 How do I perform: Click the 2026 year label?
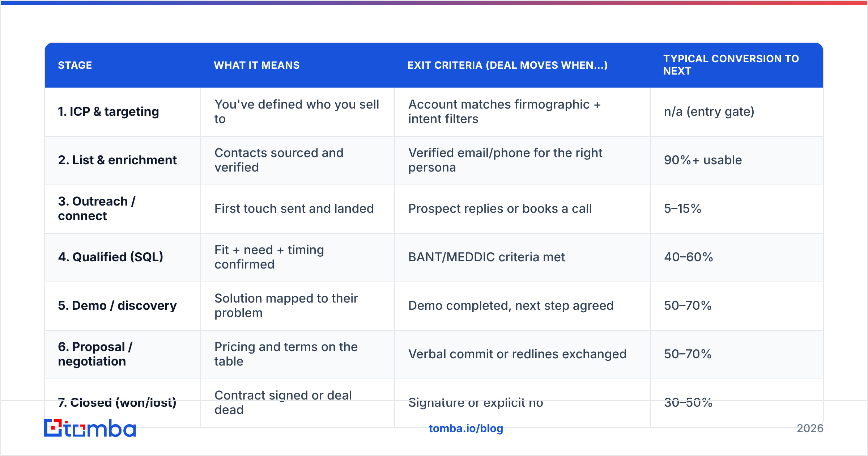point(810,428)
